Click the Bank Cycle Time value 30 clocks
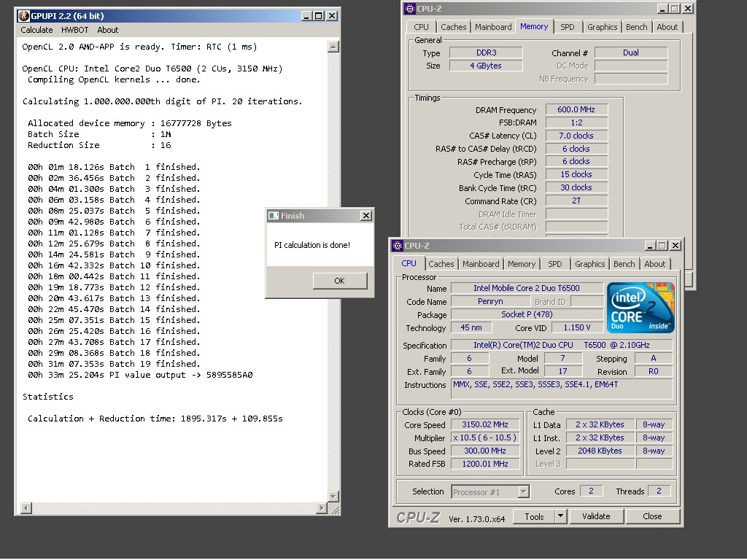The image size is (747, 560). 576,187
